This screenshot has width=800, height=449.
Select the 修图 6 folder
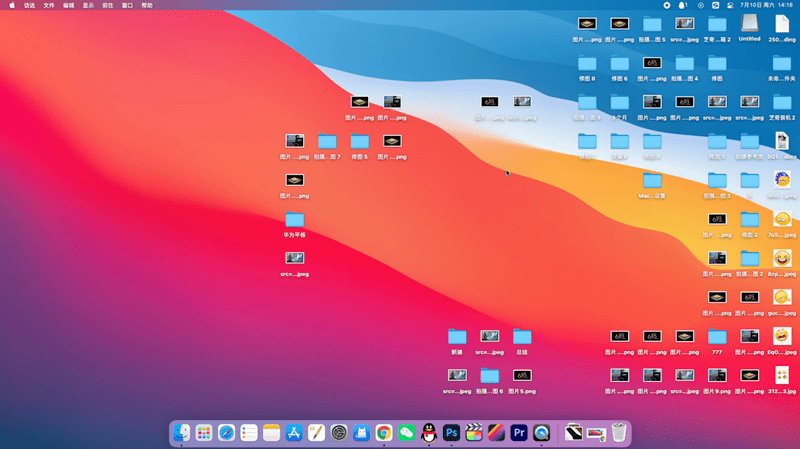[619, 68]
